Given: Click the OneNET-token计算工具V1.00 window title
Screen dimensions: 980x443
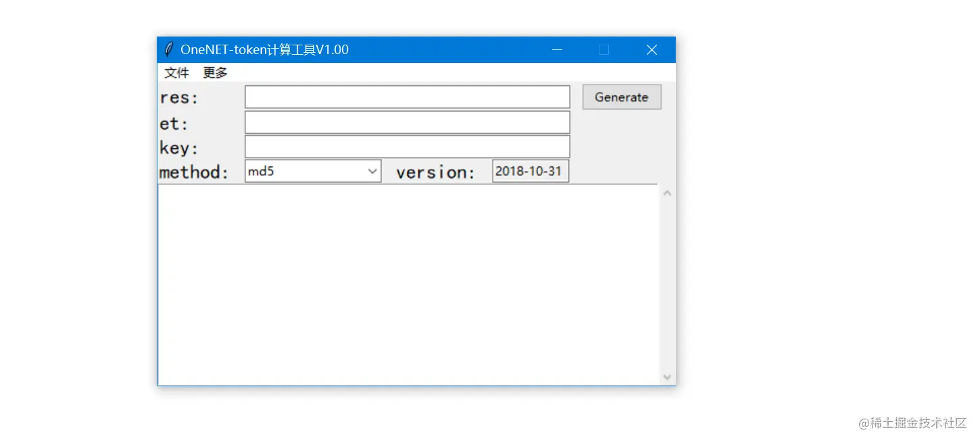Looking at the screenshot, I should 264,49.
